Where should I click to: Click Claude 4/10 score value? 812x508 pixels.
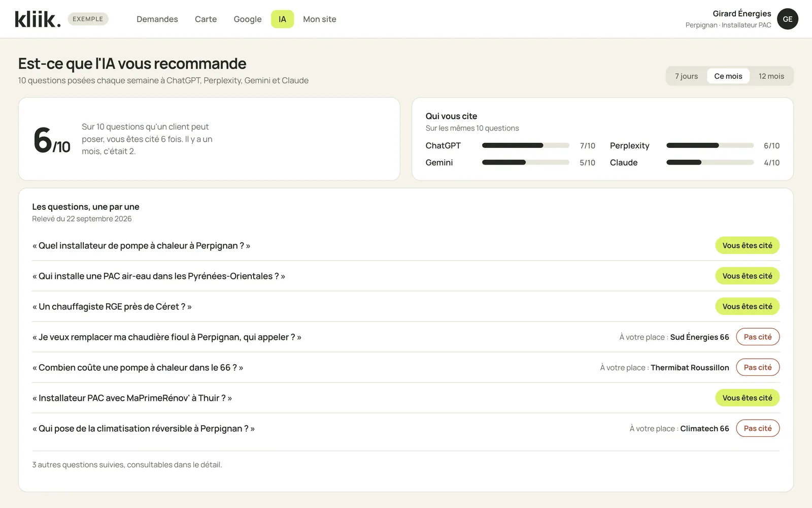tap(772, 163)
